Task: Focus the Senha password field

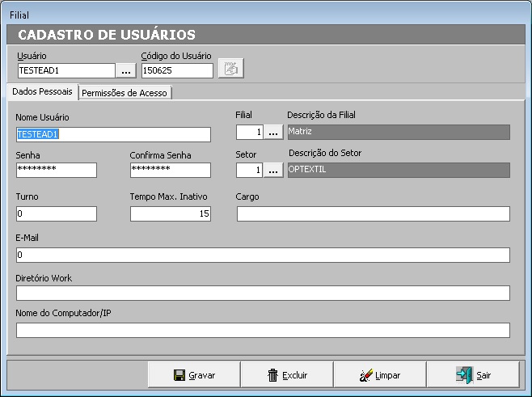Action: pyautogui.click(x=56, y=170)
